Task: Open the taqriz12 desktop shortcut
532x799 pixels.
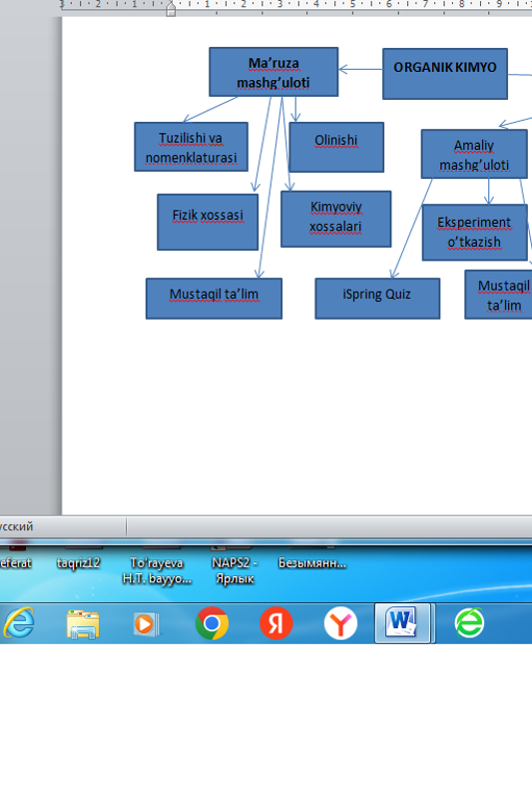Action: 78,563
